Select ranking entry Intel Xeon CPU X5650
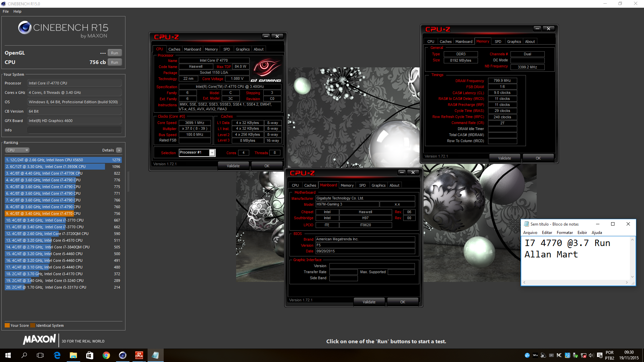644x362 pixels. tap(63, 160)
